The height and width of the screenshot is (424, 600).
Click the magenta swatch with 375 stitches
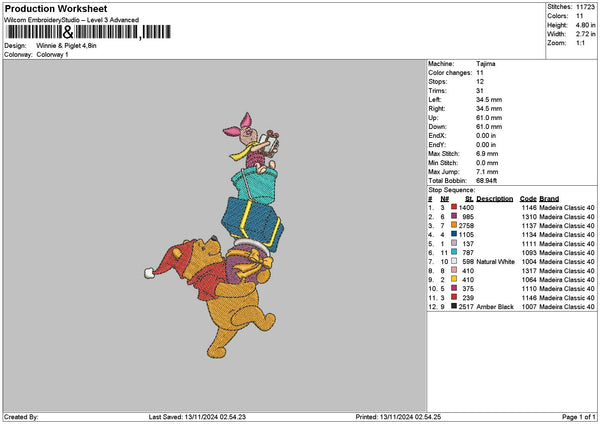click(x=454, y=288)
